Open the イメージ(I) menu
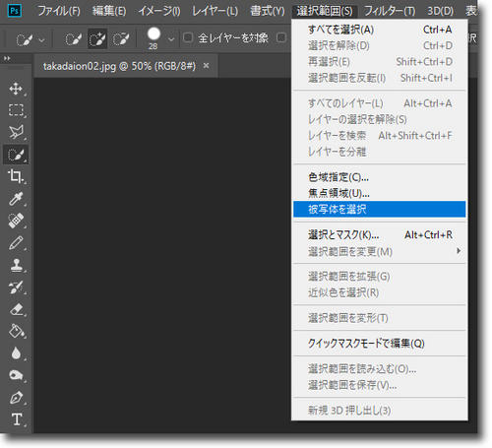Viewport: 492px width, 448px height. 159,11
